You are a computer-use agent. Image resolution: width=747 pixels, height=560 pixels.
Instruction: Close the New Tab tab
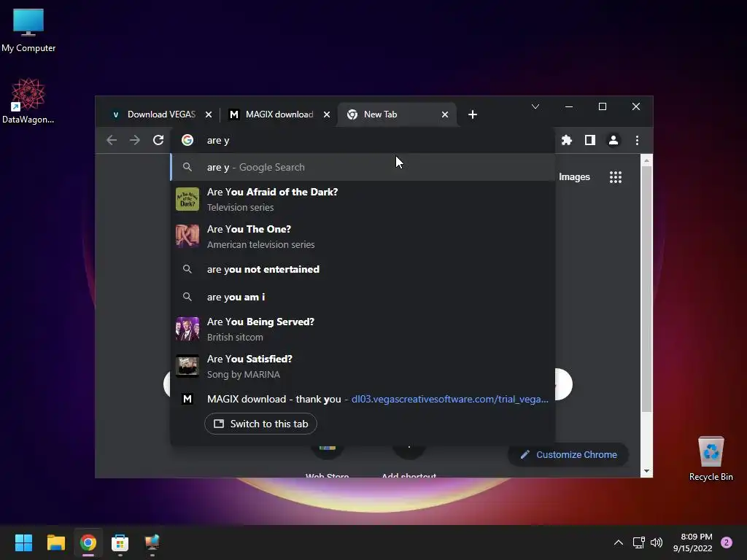tap(444, 114)
